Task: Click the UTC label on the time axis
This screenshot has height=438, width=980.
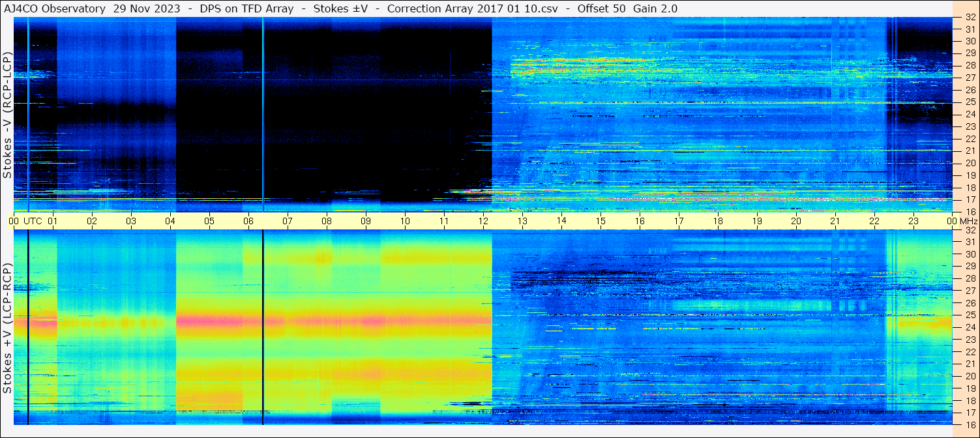Action: 33,221
